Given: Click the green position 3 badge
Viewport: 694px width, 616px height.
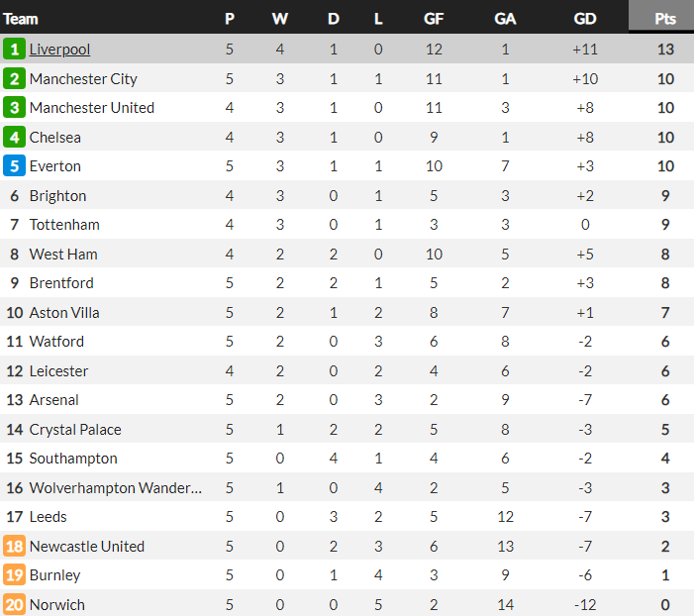Looking at the screenshot, I should pyautogui.click(x=14, y=108).
